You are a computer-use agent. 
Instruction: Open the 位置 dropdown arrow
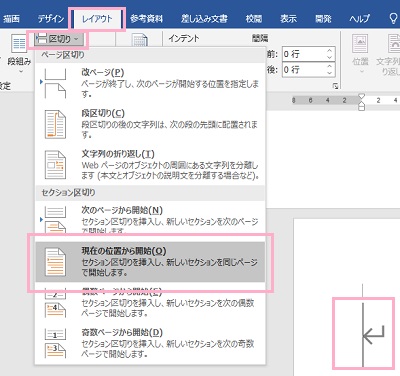(x=361, y=71)
